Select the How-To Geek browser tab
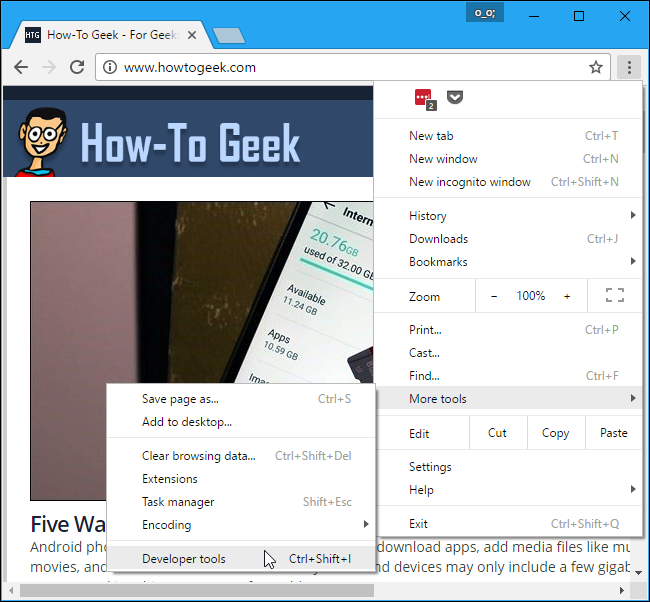The height and width of the screenshot is (602, 650). [112, 35]
